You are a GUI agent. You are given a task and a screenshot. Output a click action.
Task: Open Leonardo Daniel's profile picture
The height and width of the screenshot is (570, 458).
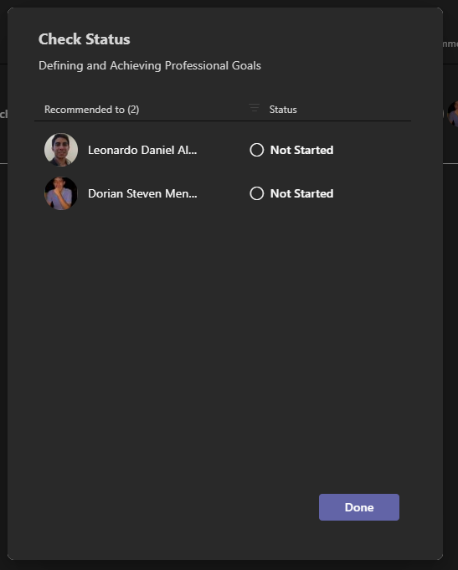click(61, 150)
